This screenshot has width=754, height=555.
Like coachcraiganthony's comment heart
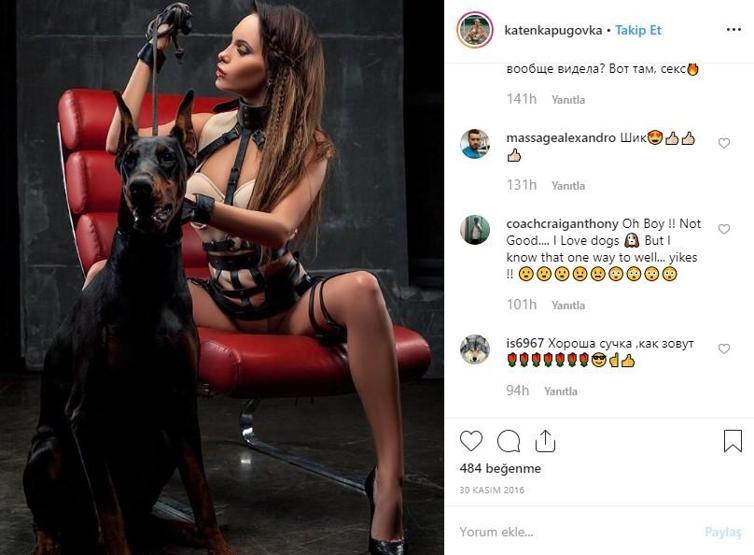click(x=724, y=229)
